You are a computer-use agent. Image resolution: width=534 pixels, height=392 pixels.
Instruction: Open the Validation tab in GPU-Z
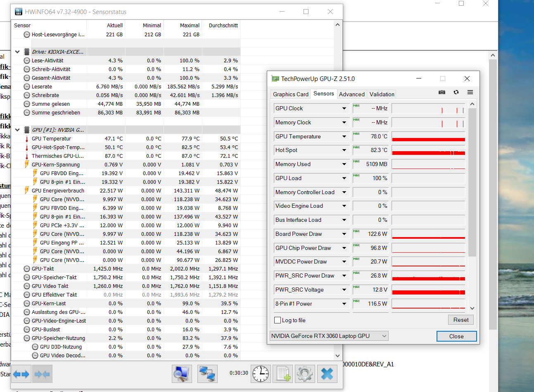(382, 94)
